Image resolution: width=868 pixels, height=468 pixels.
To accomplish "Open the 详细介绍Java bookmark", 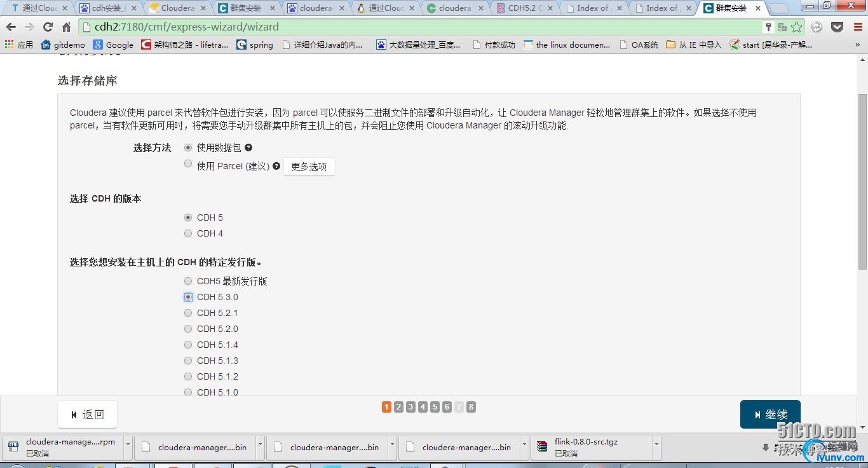I will click(323, 45).
